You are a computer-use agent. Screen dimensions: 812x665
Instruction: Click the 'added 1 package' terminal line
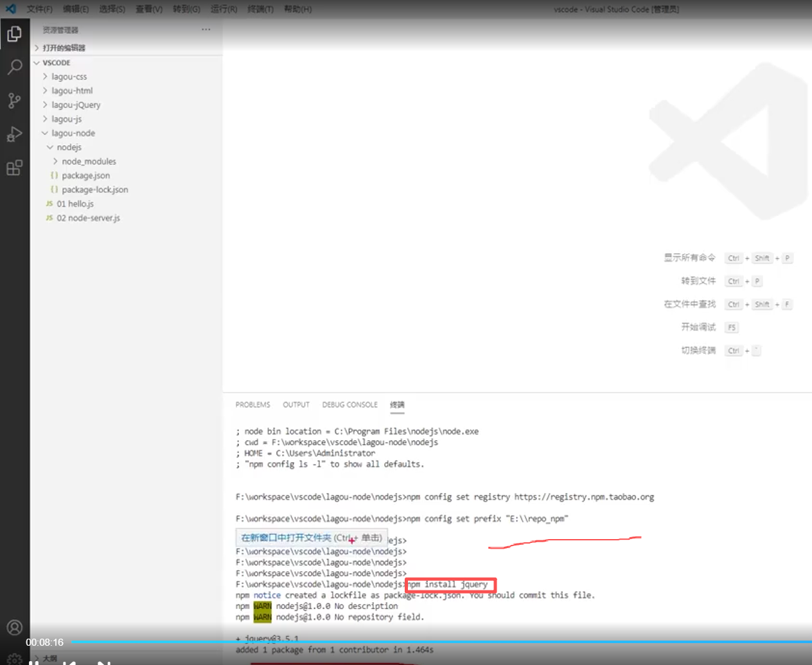(x=334, y=650)
